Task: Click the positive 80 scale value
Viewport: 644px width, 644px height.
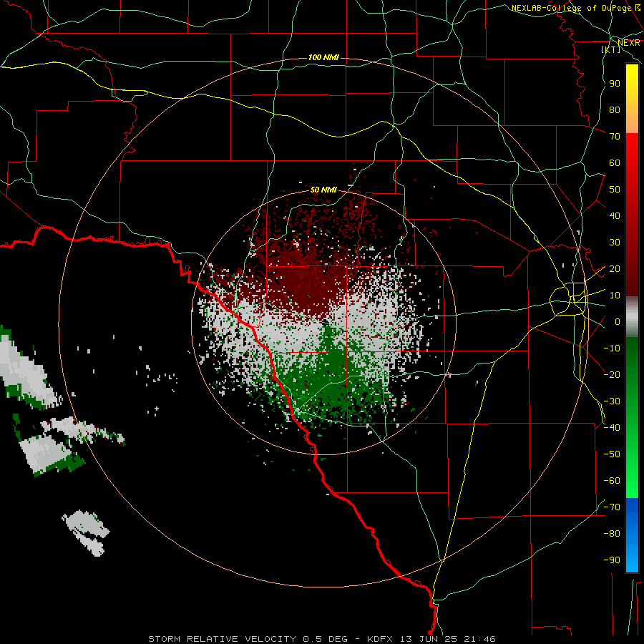Action: (x=615, y=110)
